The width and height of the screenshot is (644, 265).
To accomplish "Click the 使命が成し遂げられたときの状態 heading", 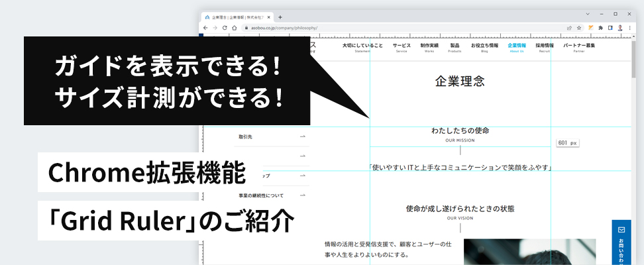I will (460, 209).
